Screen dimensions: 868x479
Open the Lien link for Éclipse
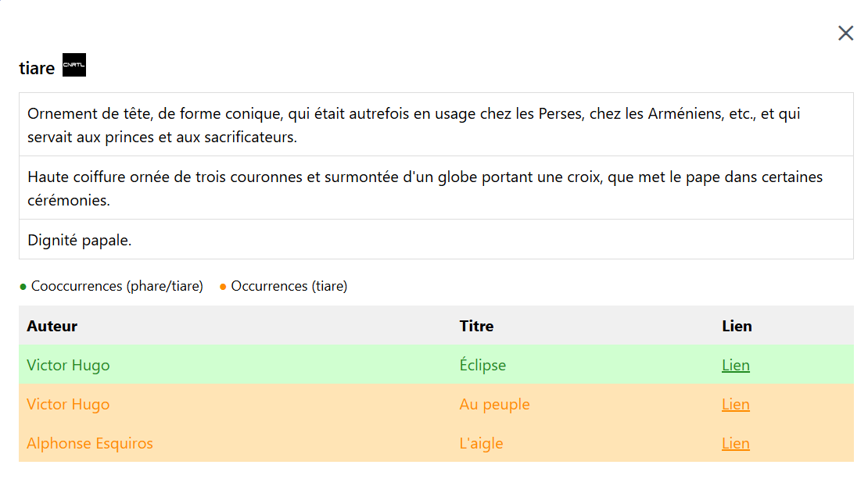(x=736, y=365)
